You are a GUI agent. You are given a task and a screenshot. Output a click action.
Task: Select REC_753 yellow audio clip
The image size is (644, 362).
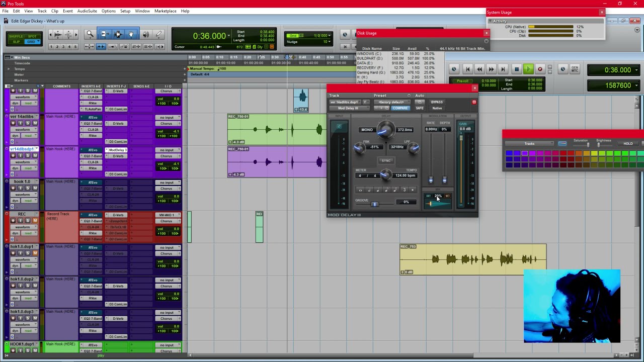(x=473, y=259)
